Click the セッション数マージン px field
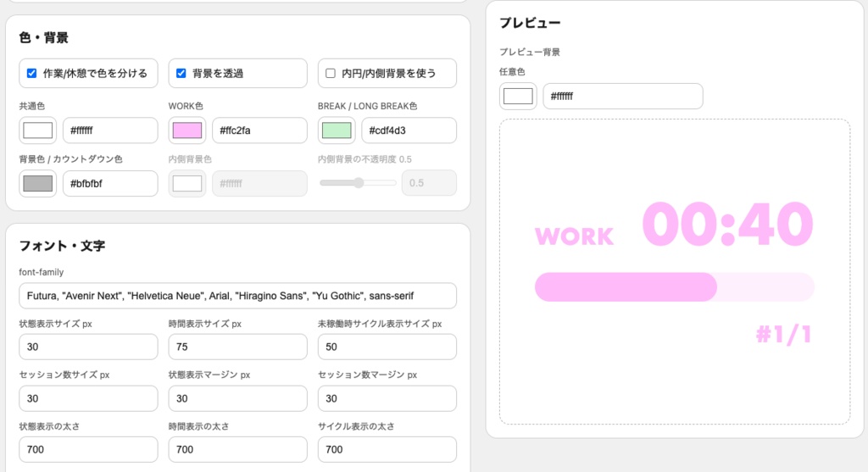The height and width of the screenshot is (472, 868). click(387, 398)
